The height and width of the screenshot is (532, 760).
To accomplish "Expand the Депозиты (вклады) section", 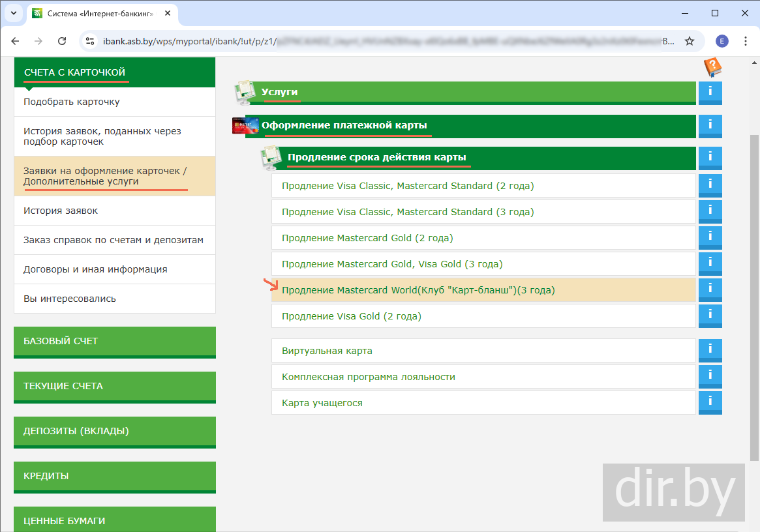I will pyautogui.click(x=114, y=432).
